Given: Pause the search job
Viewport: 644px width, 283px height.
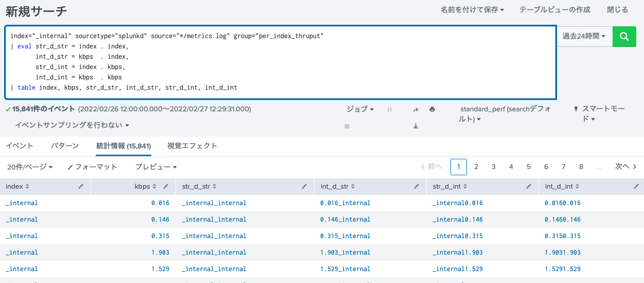Looking at the screenshot, I should pos(389,109).
